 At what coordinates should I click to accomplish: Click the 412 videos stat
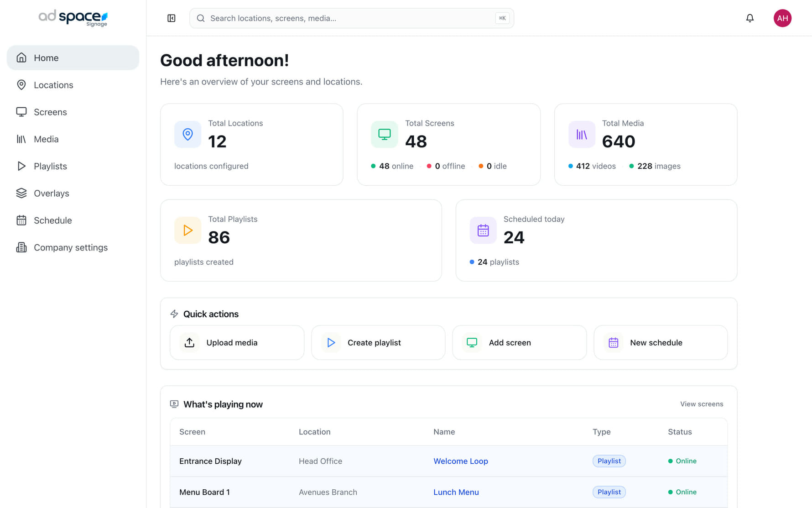pos(592,166)
